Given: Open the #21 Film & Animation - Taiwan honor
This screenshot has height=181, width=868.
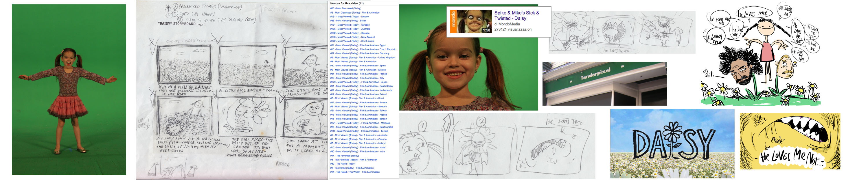Looking at the screenshot, I should click(358, 111).
